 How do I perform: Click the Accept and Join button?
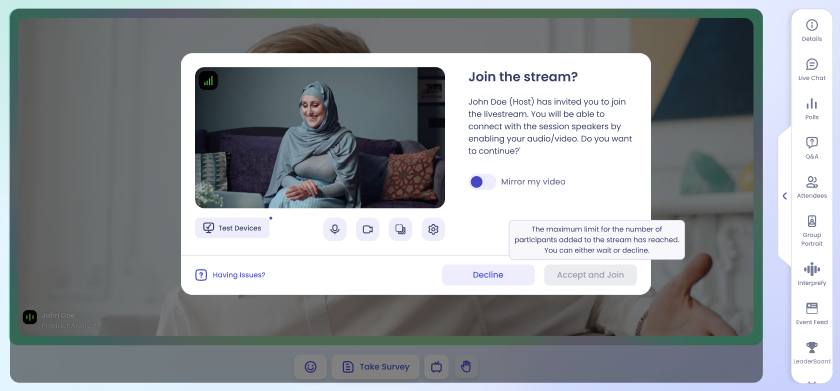590,275
